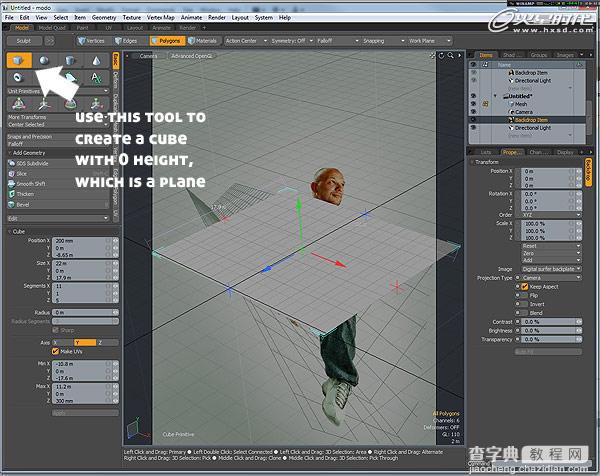The width and height of the screenshot is (600, 476).
Task: Toggle the Make UVs checkbox
Action: click(55, 351)
